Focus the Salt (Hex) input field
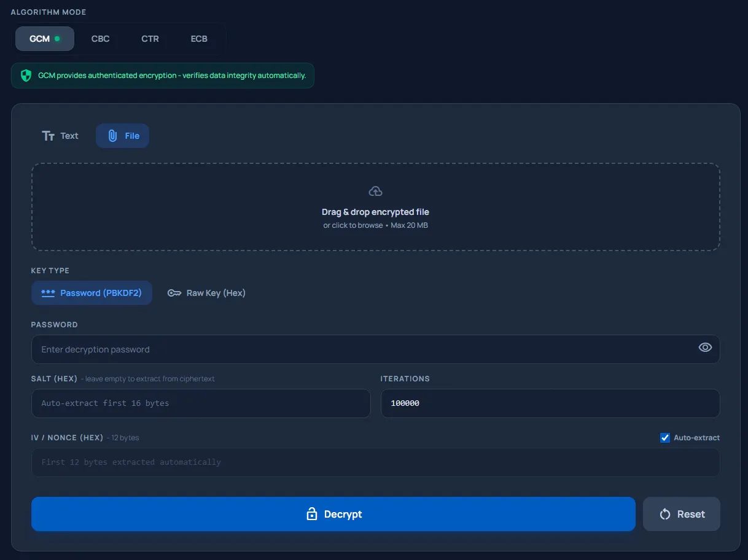 (201, 403)
